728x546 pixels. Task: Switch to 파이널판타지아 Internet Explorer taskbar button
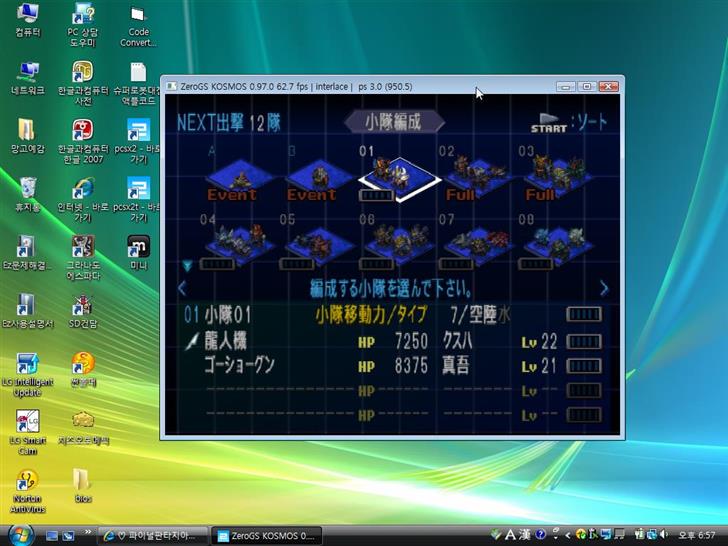[153, 536]
